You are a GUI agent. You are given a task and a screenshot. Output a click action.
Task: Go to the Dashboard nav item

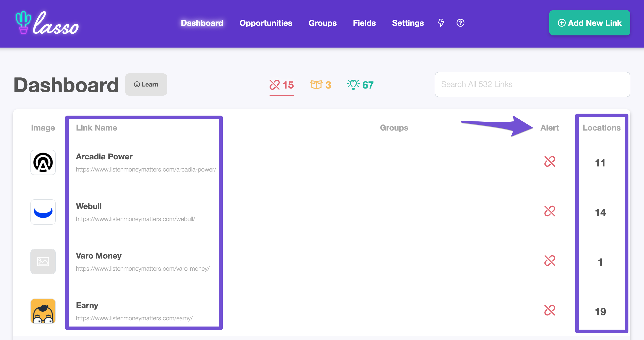tap(202, 23)
